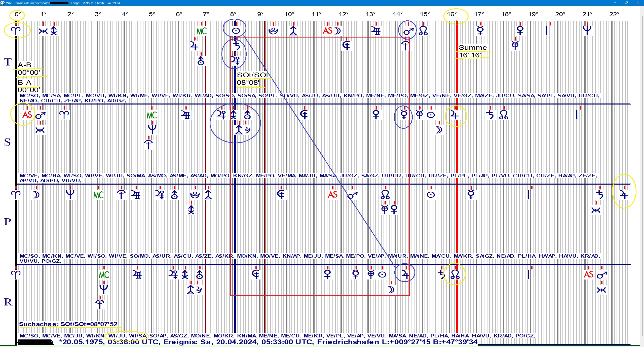Click the 'Summe' label
The width and height of the screenshot is (644, 347).
pyautogui.click(x=473, y=48)
